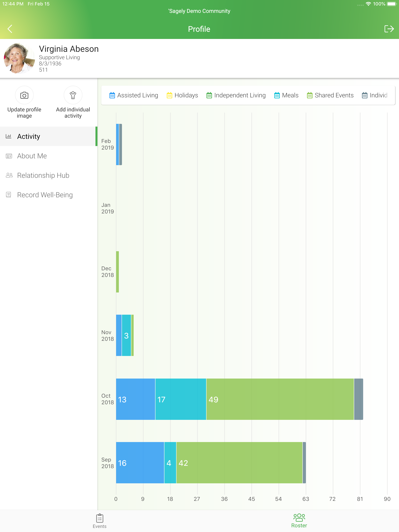Tap the back arrow icon
This screenshot has height=532, width=399.
pyautogui.click(x=10, y=29)
